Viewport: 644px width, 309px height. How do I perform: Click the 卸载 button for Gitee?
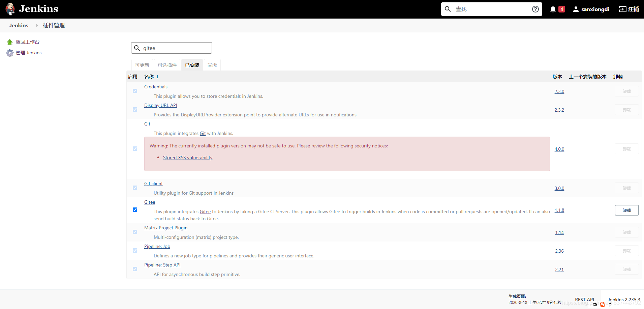pos(626,210)
